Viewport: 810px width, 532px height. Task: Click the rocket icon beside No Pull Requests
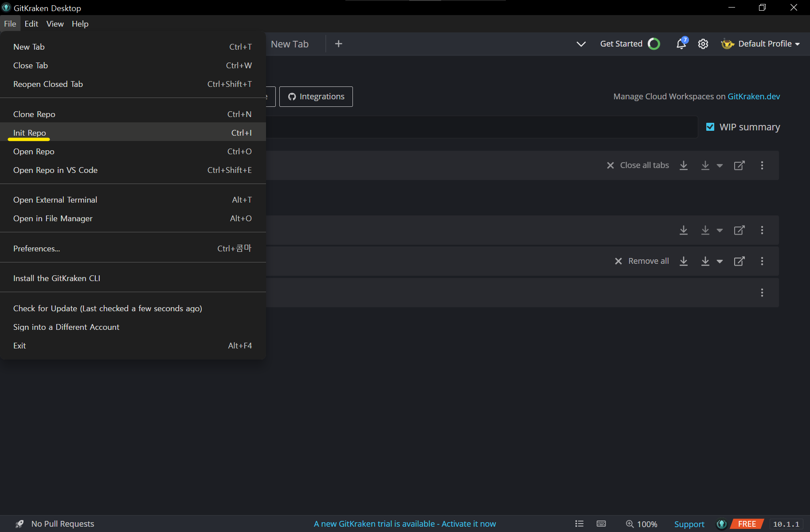(x=20, y=524)
